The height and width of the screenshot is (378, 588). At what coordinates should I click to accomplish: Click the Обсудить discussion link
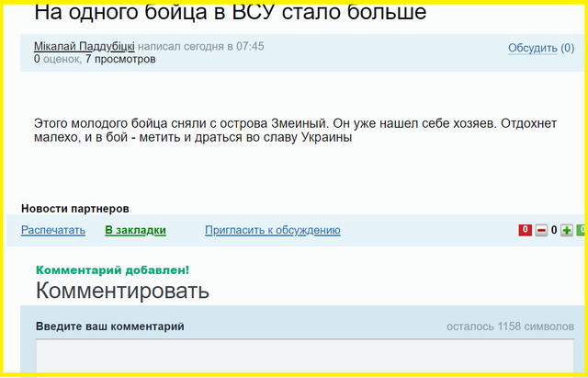tap(533, 48)
